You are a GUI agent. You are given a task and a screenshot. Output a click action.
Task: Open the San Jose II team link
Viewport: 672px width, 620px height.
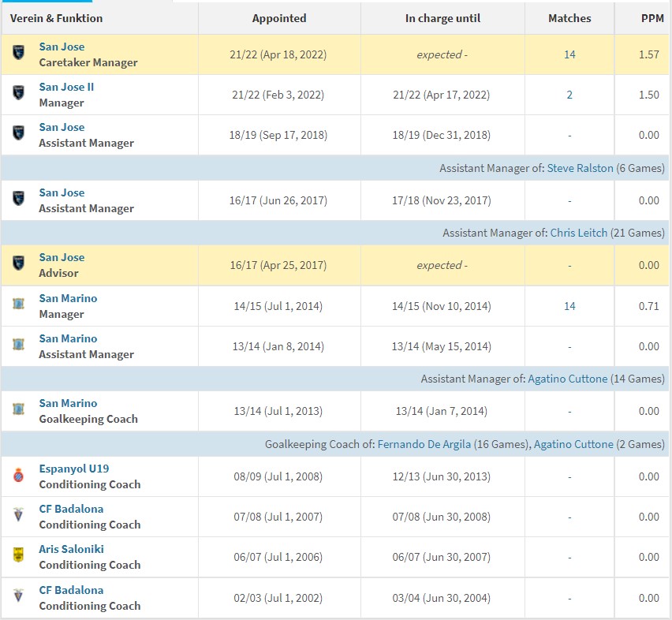coord(66,87)
